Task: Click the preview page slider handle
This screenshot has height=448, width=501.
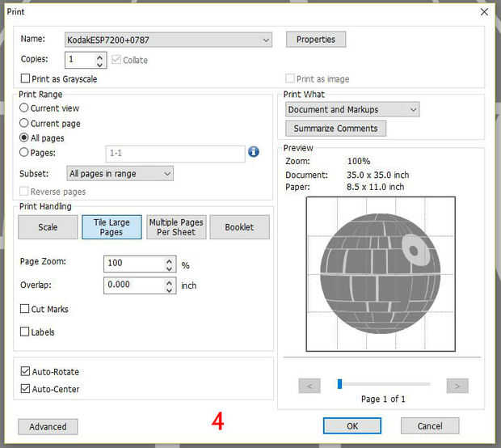Action: pyautogui.click(x=339, y=384)
